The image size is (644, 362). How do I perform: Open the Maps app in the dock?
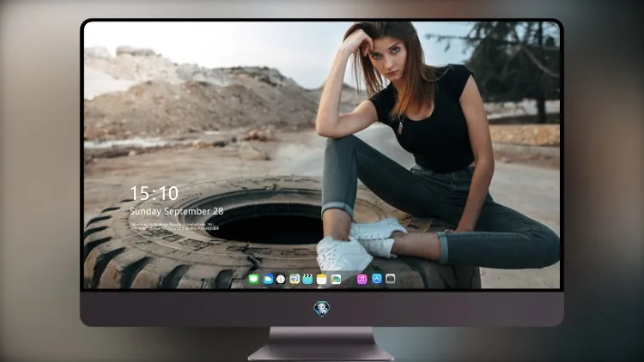coord(294,280)
